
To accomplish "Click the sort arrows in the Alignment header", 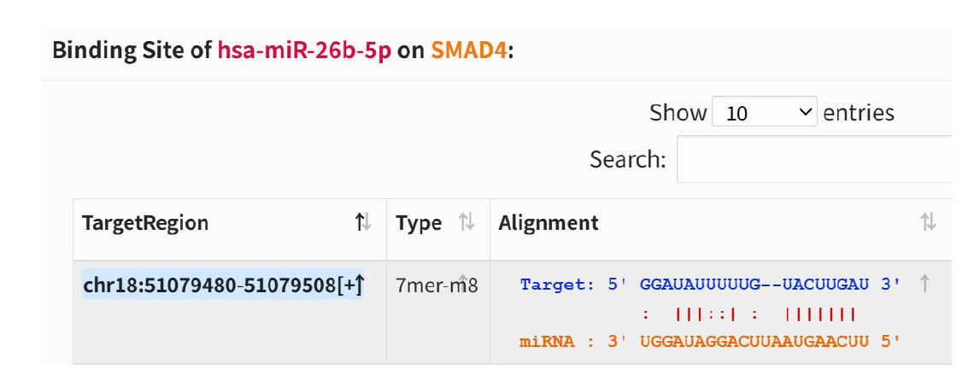I will point(927,223).
